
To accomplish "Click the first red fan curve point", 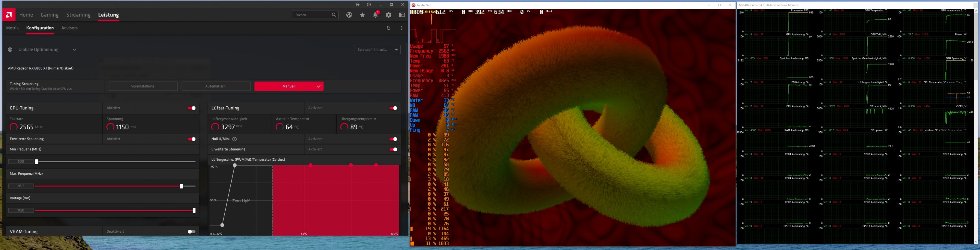I will [311, 165].
